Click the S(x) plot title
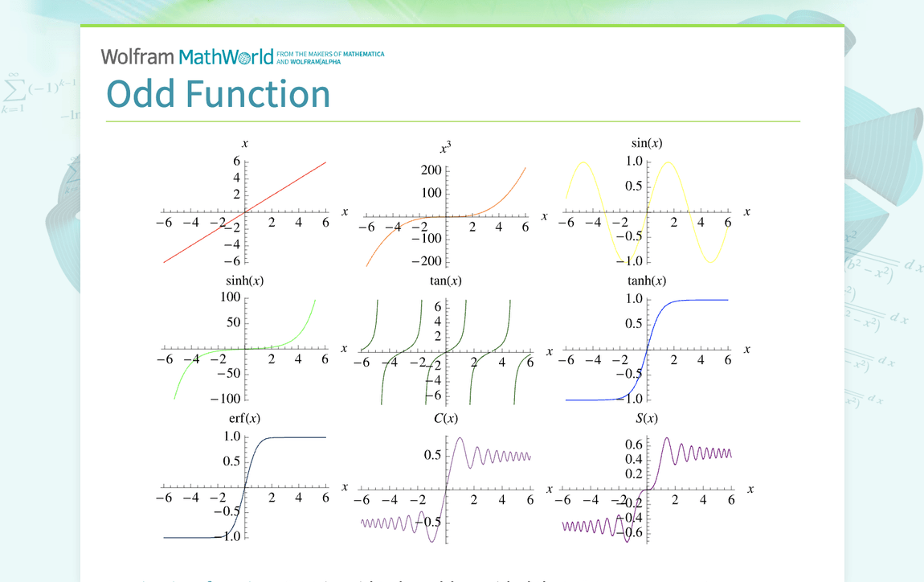 coord(647,418)
